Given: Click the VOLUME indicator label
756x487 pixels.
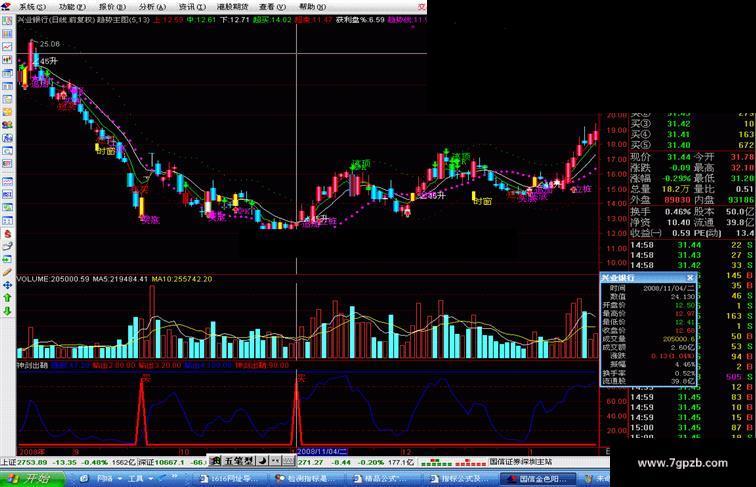Looking at the screenshot, I should tap(53, 279).
